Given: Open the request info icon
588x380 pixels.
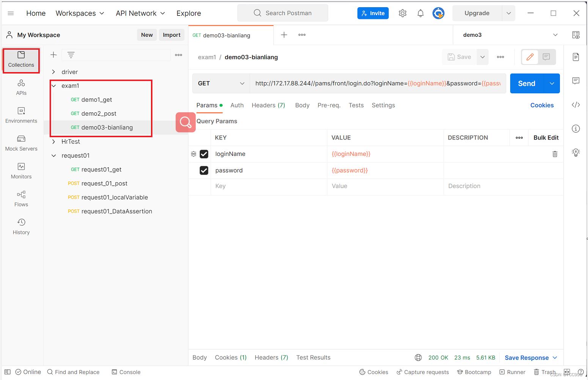Looking at the screenshot, I should [x=576, y=129].
